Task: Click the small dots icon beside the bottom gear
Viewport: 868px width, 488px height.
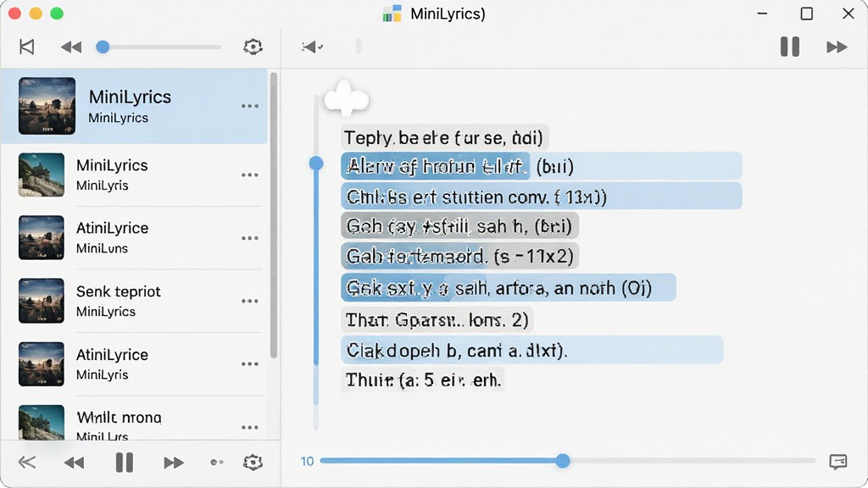Action: [x=217, y=462]
